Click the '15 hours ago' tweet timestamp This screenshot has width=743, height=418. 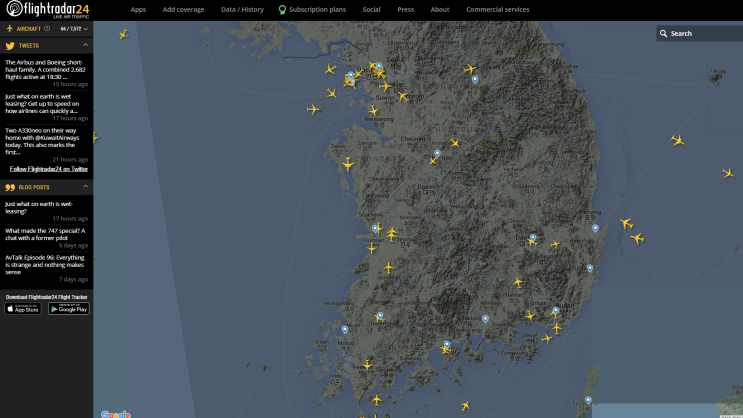(70, 84)
